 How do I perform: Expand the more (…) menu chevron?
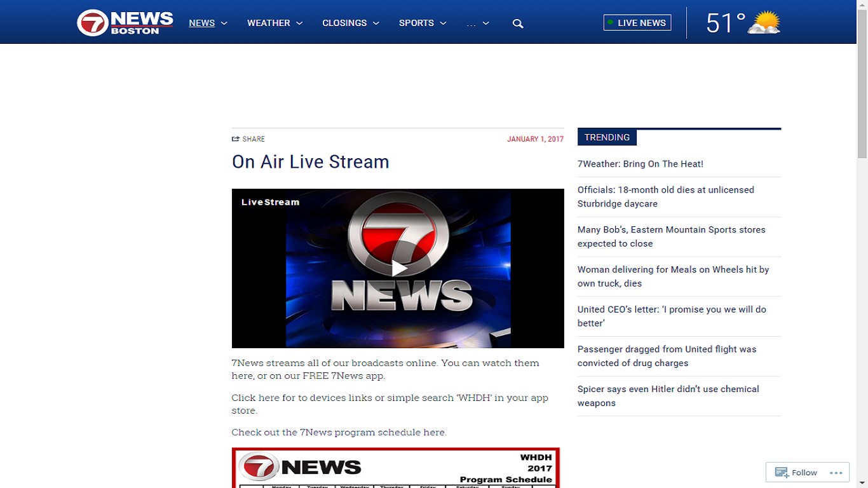[486, 24]
